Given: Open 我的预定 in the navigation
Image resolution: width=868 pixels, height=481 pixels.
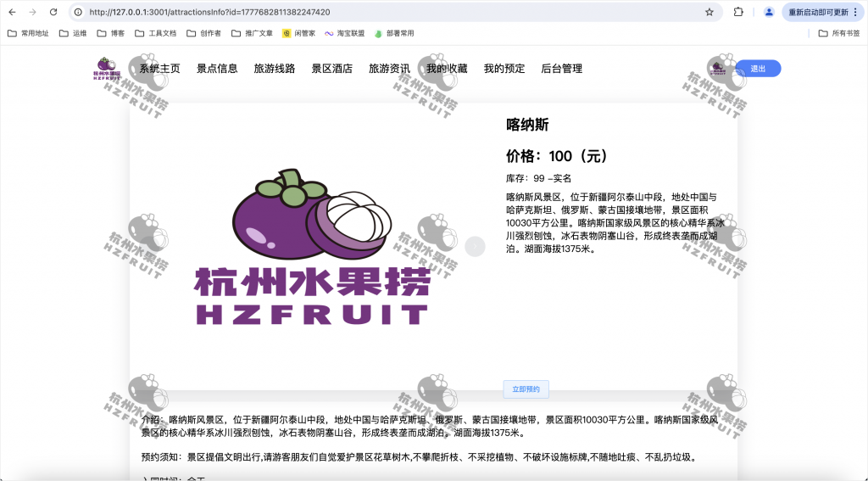Looking at the screenshot, I should [504, 69].
